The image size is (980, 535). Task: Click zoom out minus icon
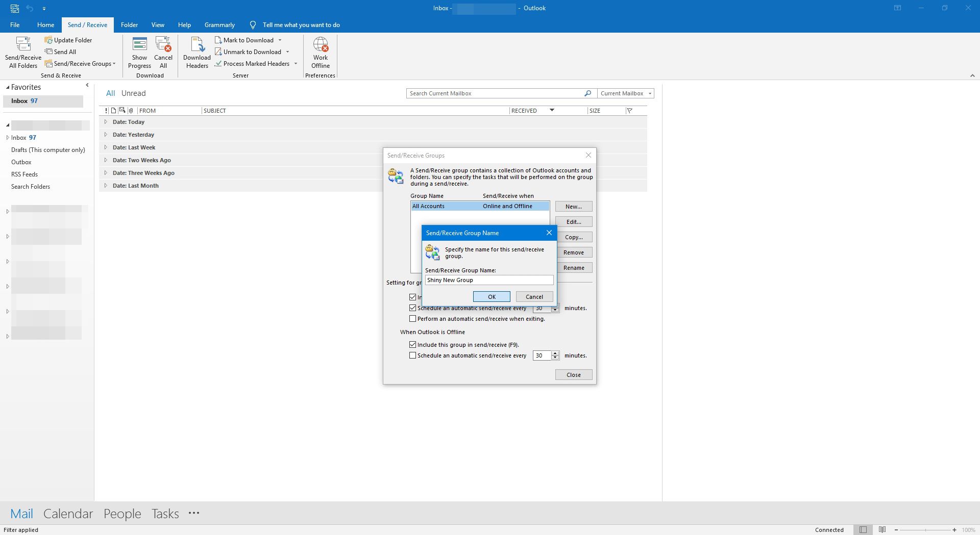(896, 530)
